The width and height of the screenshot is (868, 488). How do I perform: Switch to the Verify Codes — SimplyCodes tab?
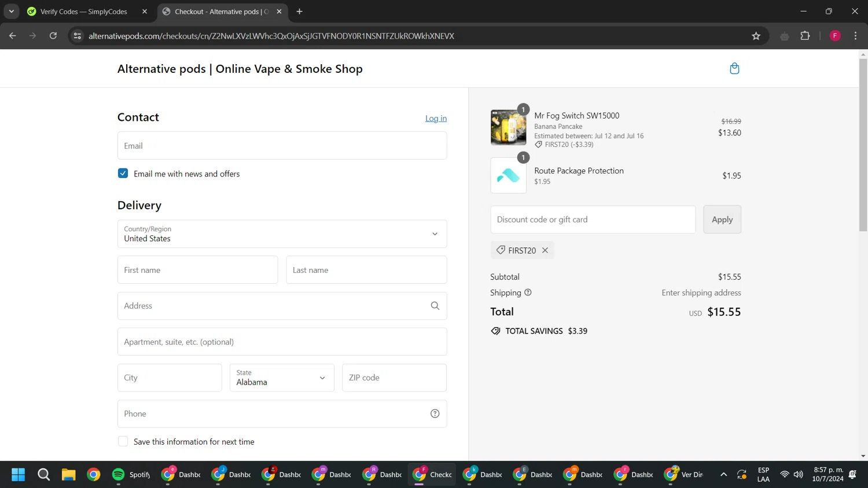83,12
